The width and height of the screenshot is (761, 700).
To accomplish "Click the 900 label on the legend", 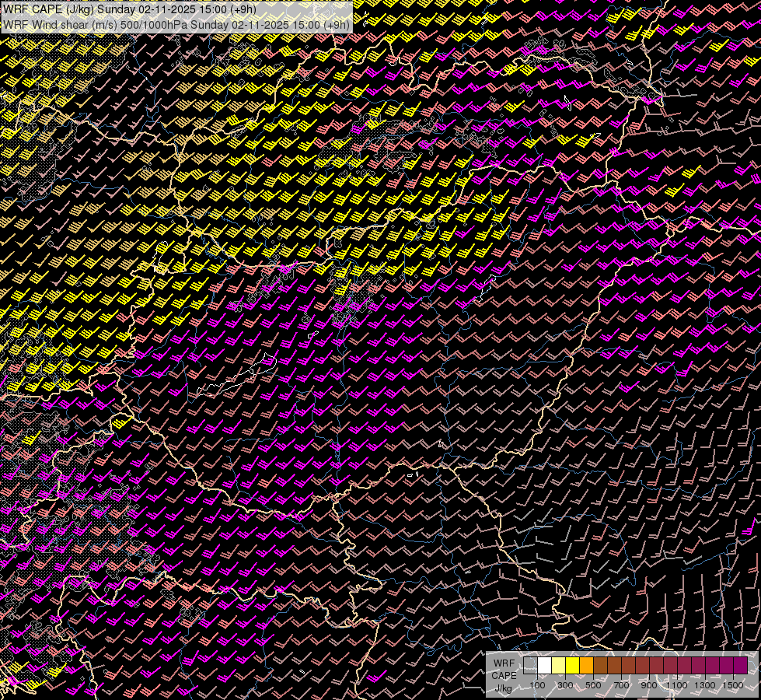I will pos(649,685).
